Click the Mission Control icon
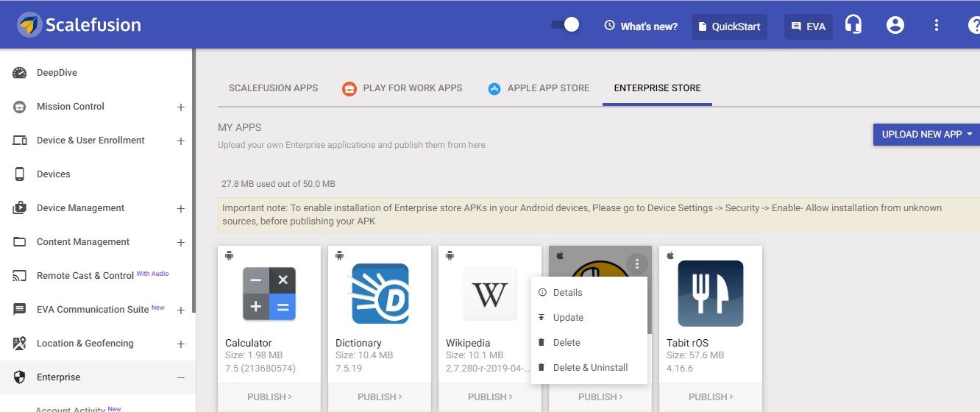This screenshot has height=412, width=980. [x=20, y=107]
